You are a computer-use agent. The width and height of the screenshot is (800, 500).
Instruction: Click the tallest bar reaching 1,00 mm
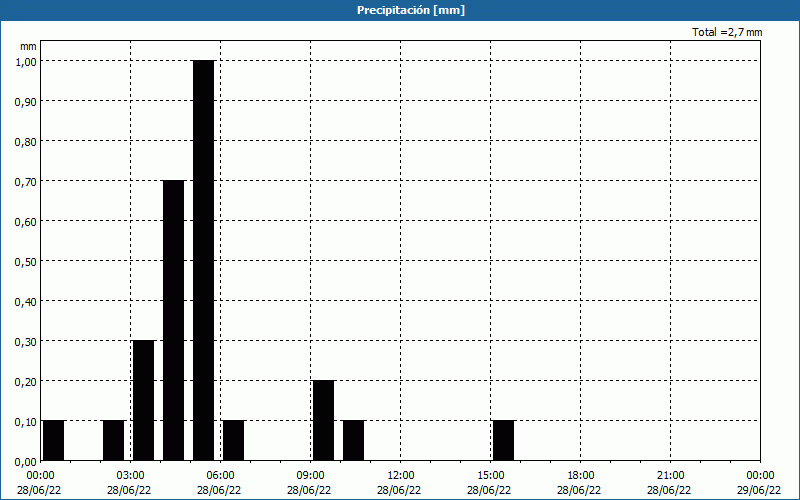[x=204, y=260]
